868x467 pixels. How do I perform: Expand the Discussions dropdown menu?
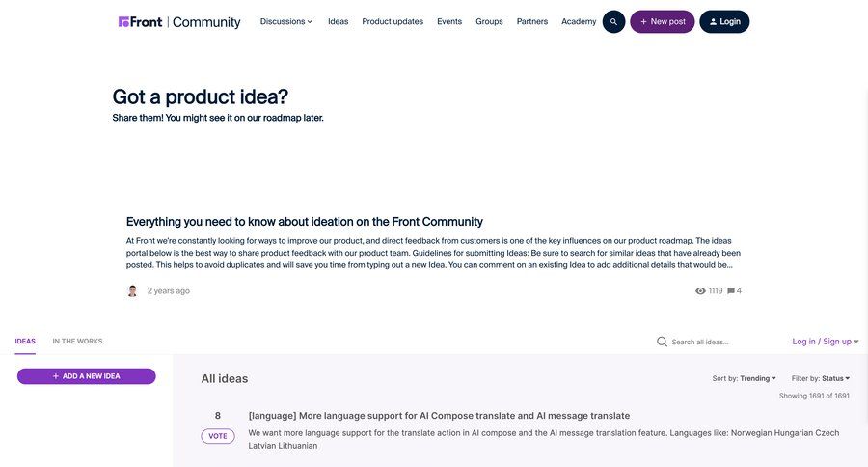pos(286,21)
